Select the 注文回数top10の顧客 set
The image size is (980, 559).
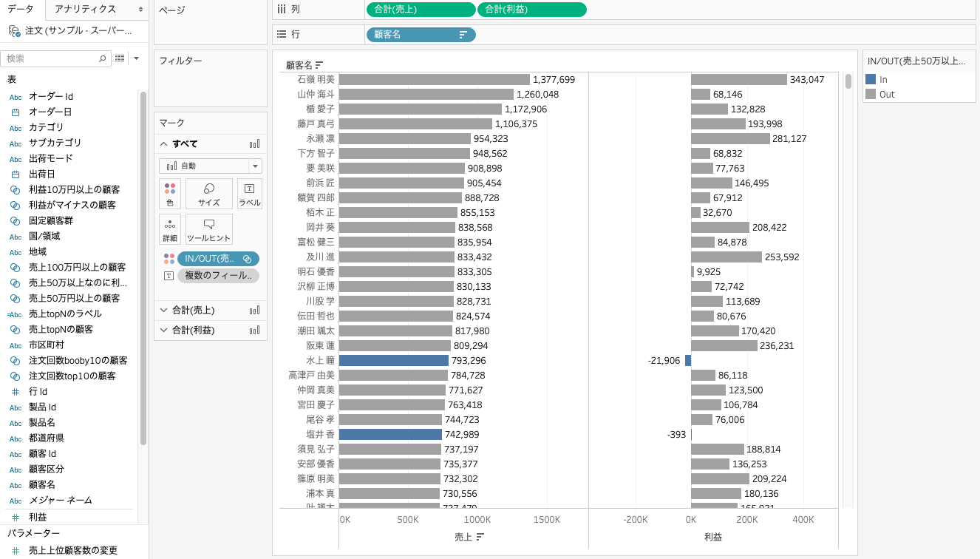[x=71, y=376]
